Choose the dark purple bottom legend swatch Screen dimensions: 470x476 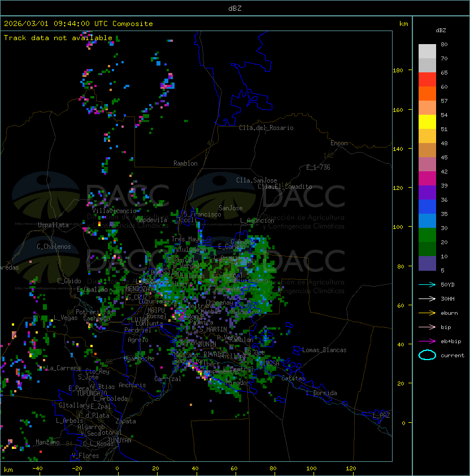[427, 263]
